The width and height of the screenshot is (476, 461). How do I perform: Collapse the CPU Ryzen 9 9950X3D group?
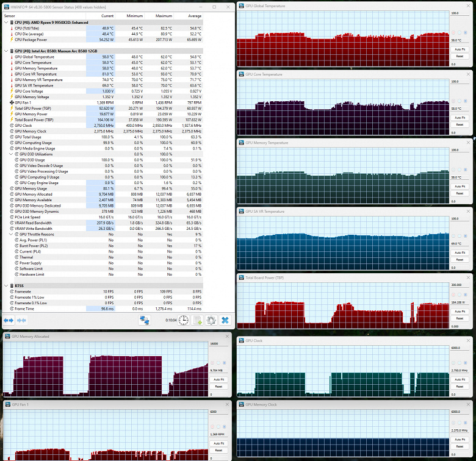7,23
